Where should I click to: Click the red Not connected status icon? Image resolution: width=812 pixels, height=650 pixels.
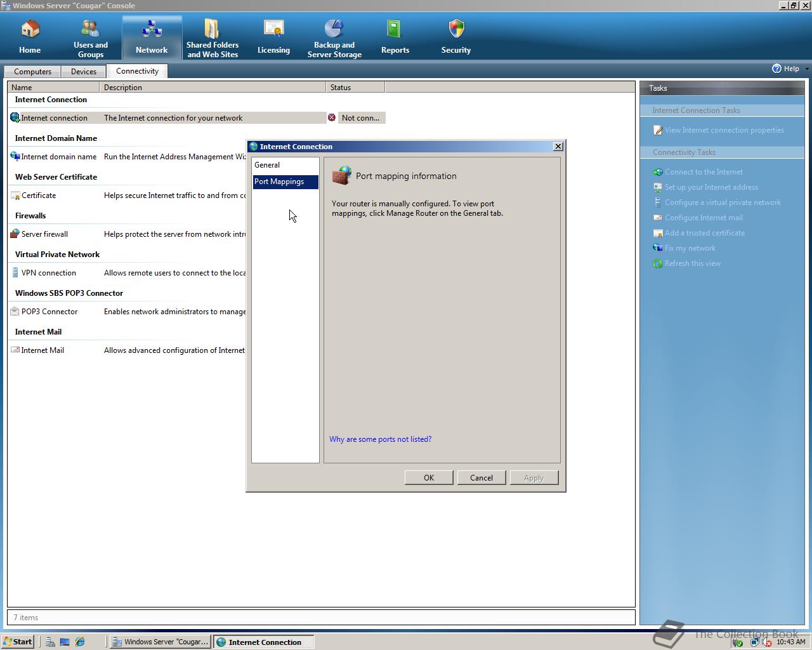332,117
